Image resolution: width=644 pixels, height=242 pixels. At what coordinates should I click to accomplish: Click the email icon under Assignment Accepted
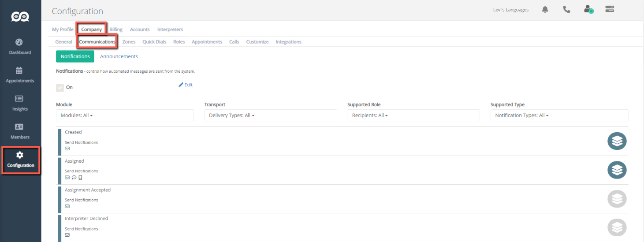pos(67,206)
